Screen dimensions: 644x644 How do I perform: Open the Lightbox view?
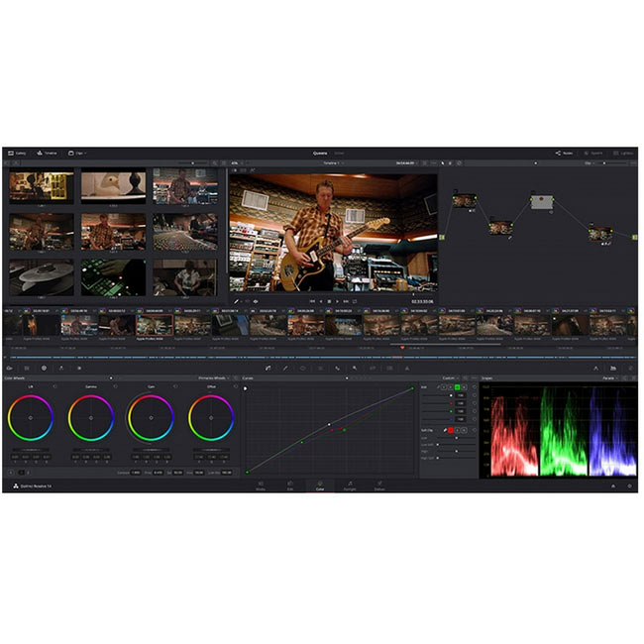click(x=622, y=154)
